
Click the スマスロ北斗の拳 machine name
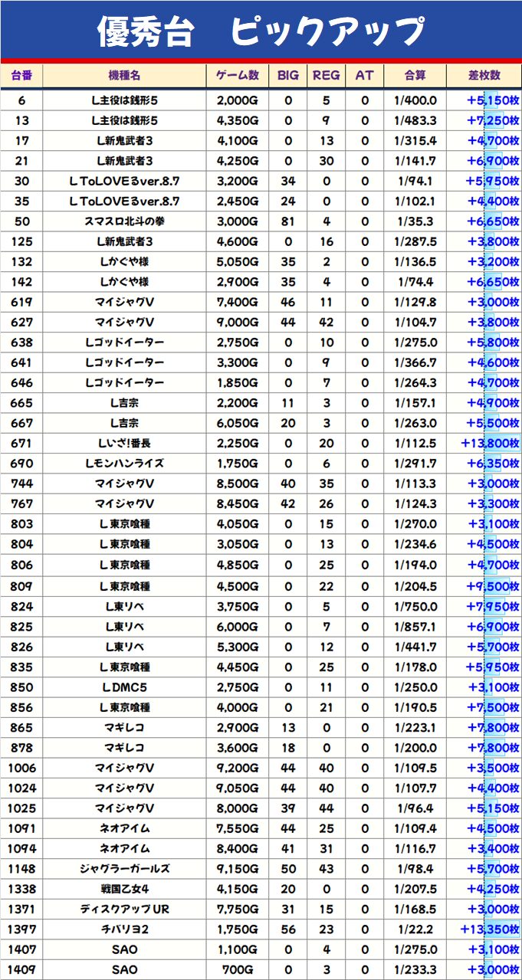pos(124,221)
